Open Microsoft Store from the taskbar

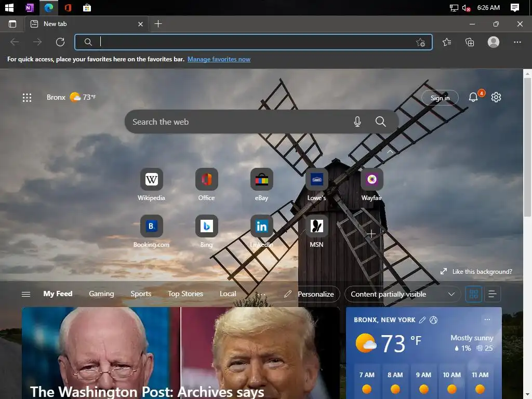click(x=87, y=7)
